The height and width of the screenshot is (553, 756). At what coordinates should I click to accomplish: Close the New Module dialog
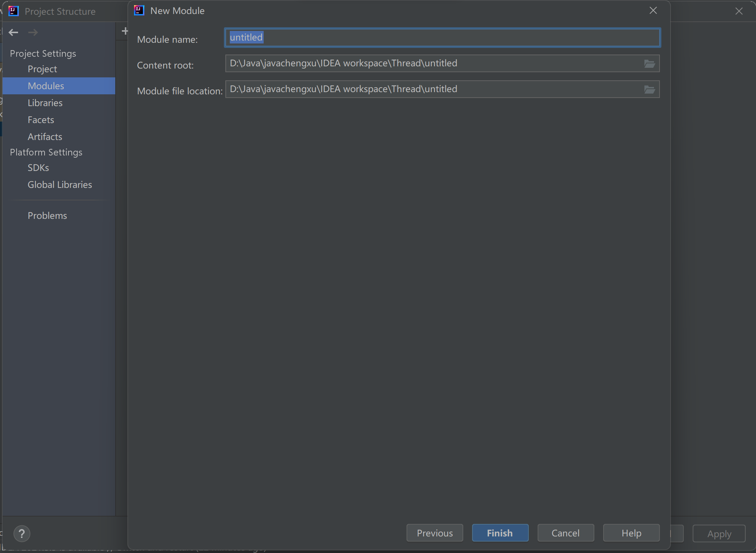[653, 11]
